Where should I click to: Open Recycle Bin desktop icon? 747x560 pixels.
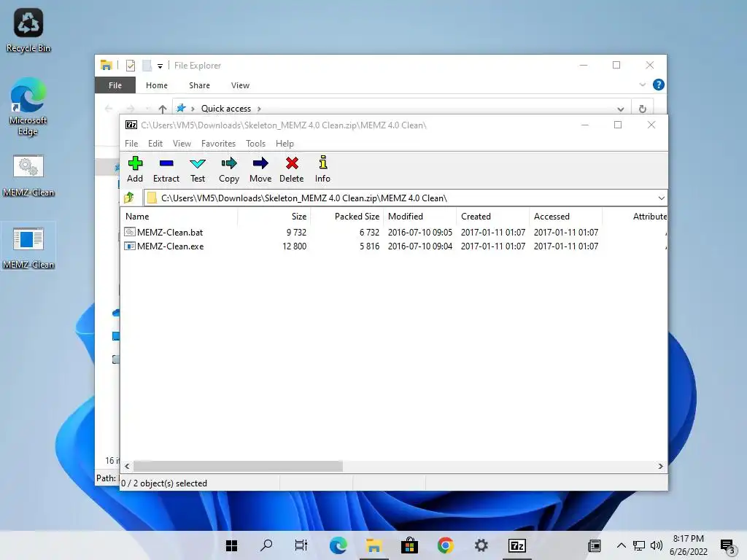point(28,30)
